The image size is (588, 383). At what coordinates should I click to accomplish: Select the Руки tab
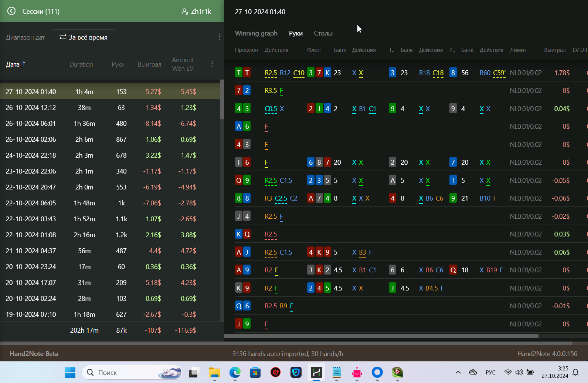(x=296, y=33)
